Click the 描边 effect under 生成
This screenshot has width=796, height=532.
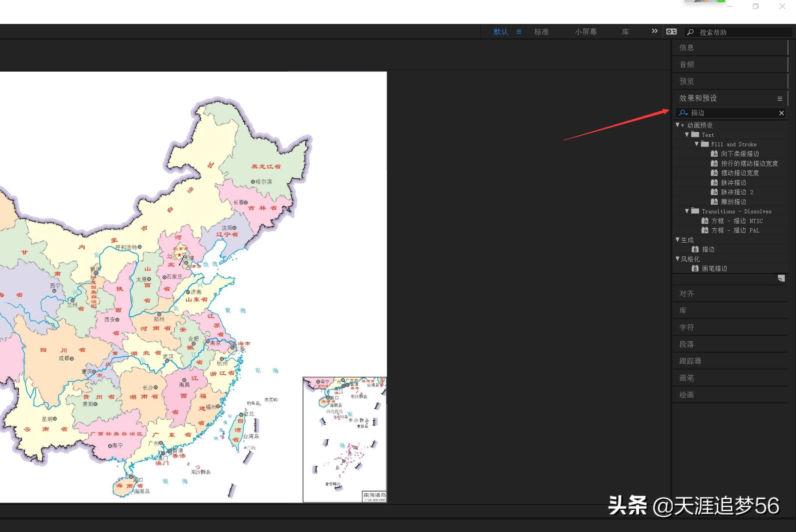tap(708, 249)
